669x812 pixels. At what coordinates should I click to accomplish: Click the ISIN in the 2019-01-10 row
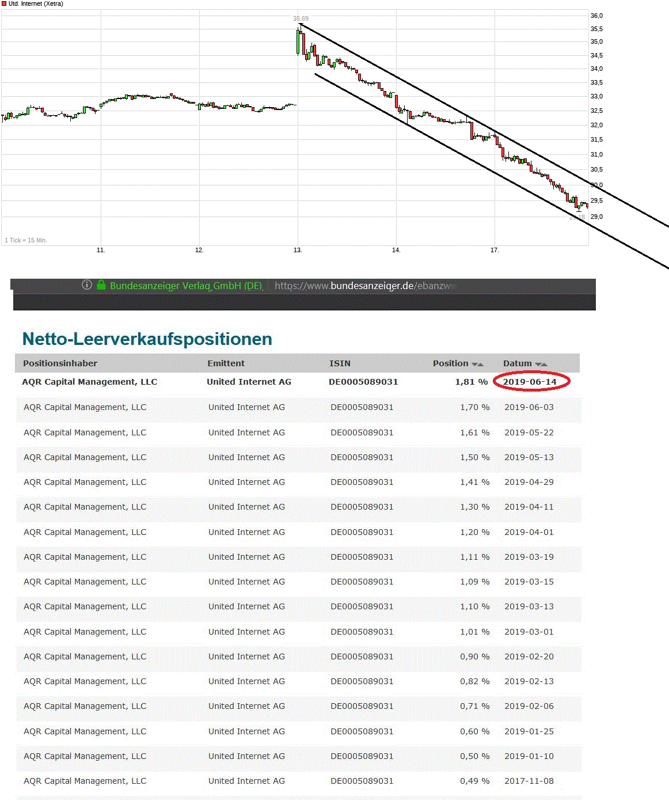[x=362, y=756]
